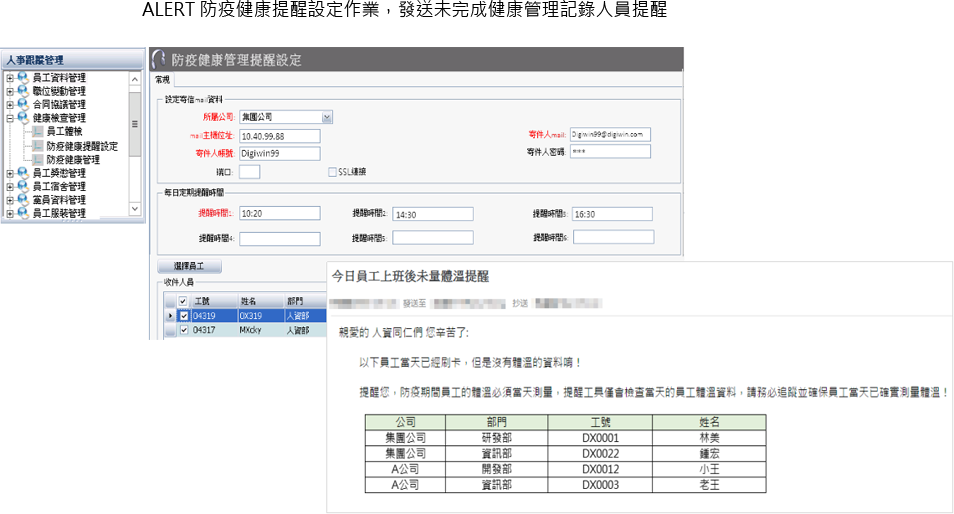Click the 職位變動管理 module icon
Image resolution: width=954 pixels, height=514 pixels.
click(22, 91)
